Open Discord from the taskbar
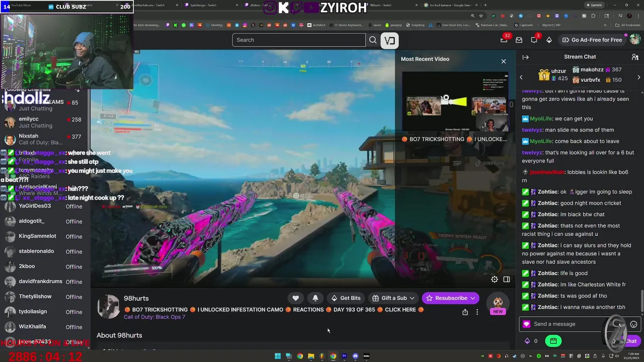The height and width of the screenshot is (362, 644). (x=355, y=356)
